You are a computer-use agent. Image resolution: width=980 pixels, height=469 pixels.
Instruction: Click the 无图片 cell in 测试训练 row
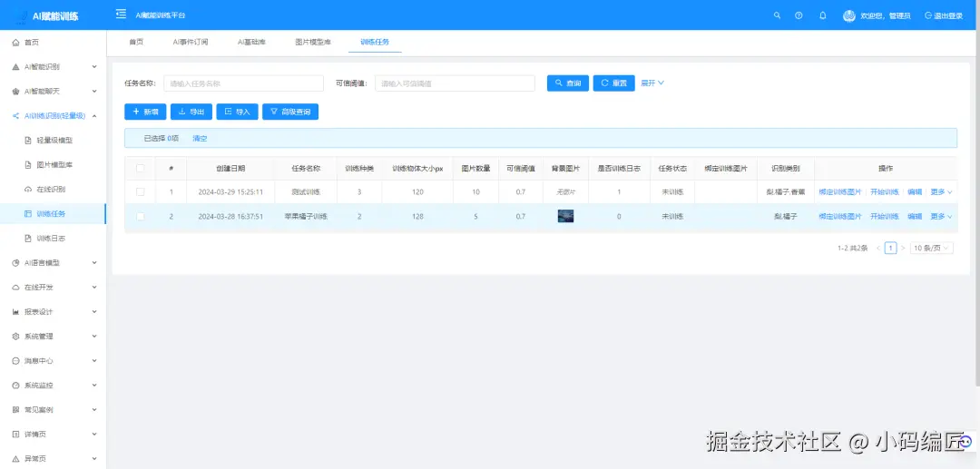565,192
